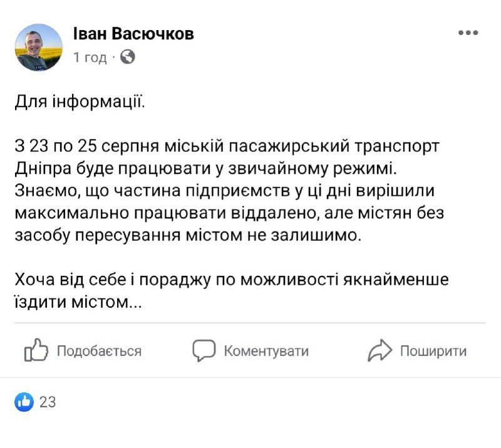Click the line starting "З 23 по 25 серпня"
Viewport: 501px width, 448px height.
(227, 146)
